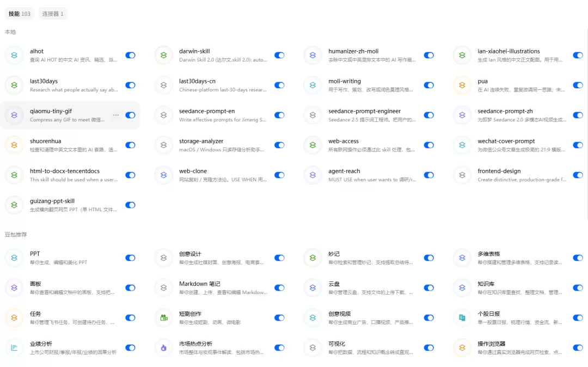Click the orange pua skill icon
588x367 pixels.
point(462,85)
